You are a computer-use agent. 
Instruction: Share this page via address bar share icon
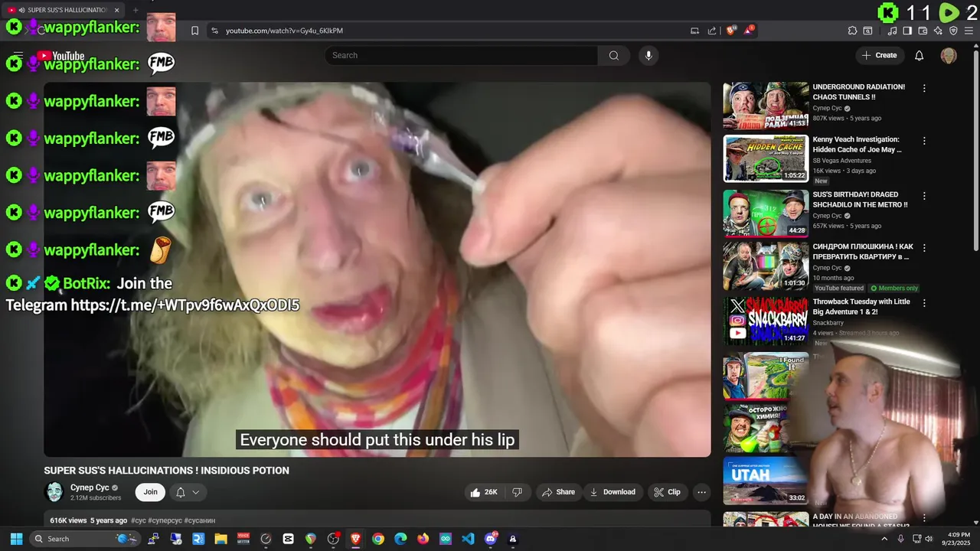712,31
